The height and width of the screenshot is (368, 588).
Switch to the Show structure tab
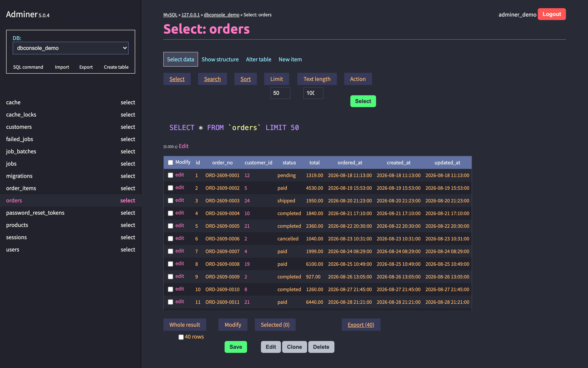(x=220, y=59)
